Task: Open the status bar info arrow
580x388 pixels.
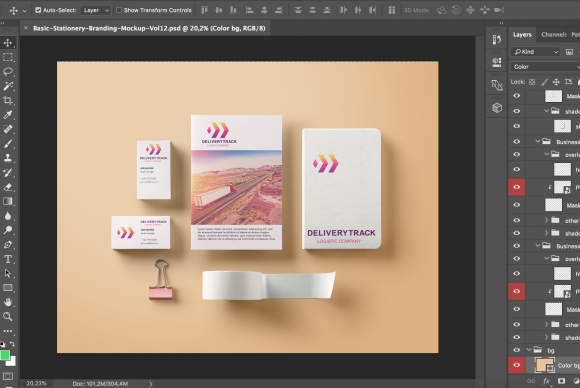Action: pos(151,384)
